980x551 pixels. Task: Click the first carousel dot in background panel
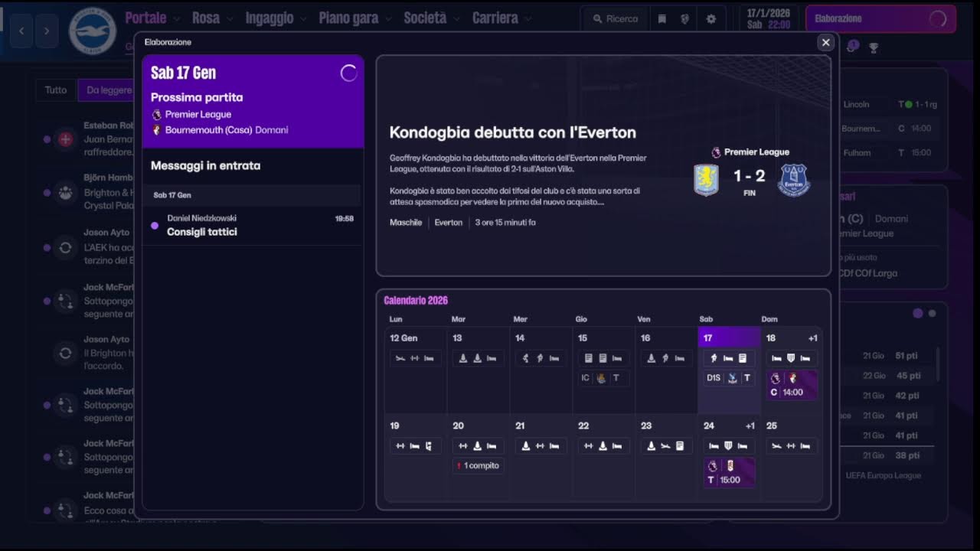[918, 314]
